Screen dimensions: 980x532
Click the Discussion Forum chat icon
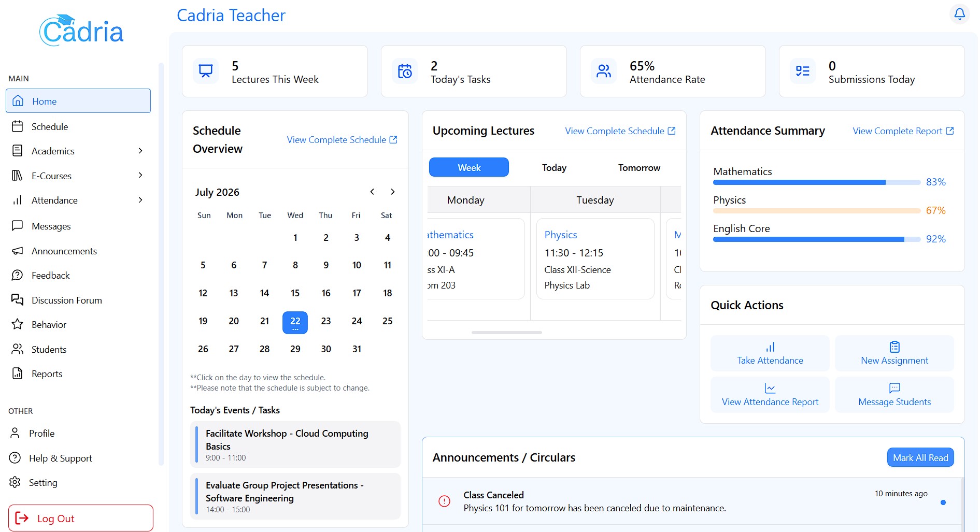18,300
